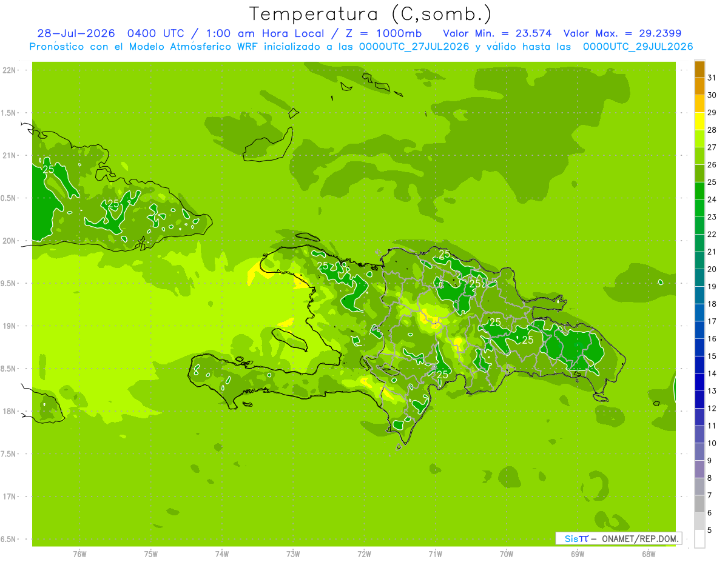Click the 72W longitude axis label

(364, 554)
